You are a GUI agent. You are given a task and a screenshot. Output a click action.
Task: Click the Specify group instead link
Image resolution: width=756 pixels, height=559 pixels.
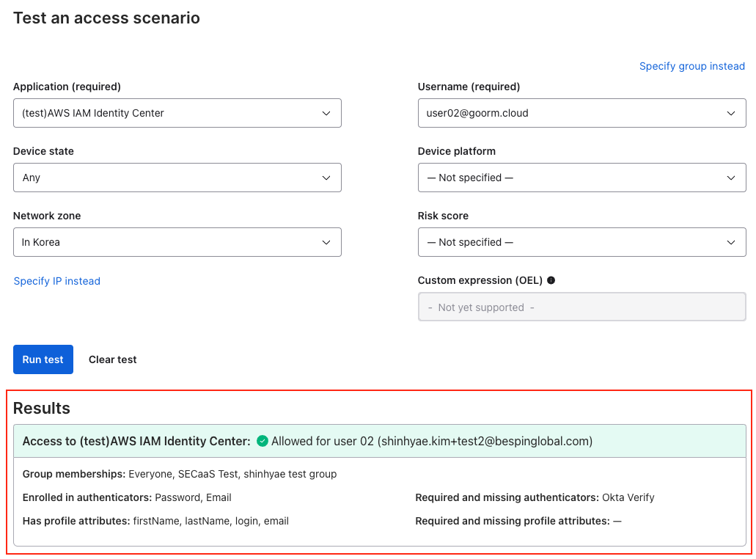coord(691,66)
